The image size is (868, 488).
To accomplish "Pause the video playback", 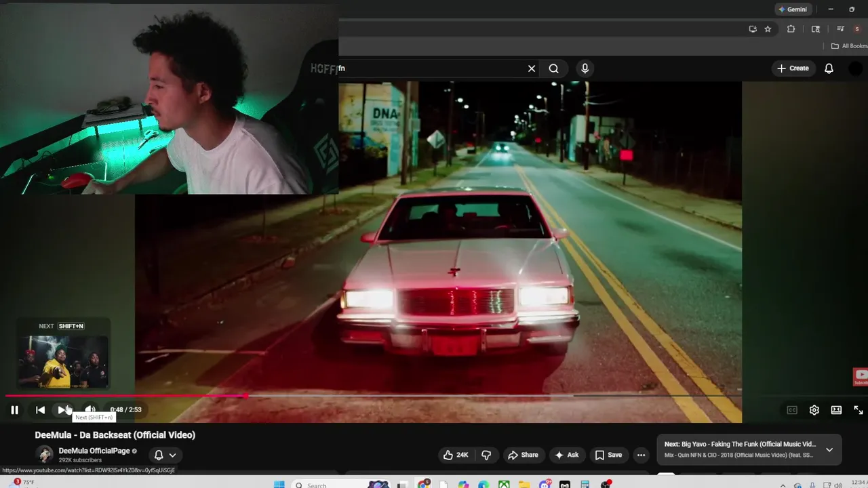I will tap(14, 410).
